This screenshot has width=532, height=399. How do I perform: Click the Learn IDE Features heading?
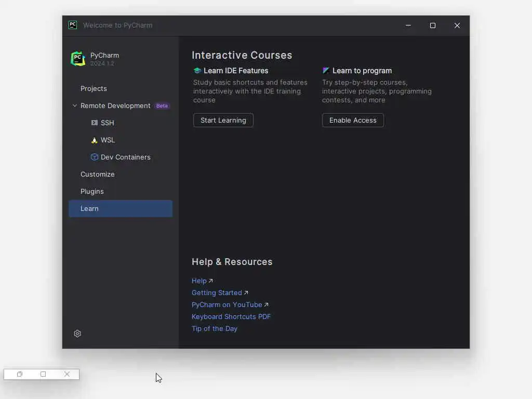[x=236, y=71]
